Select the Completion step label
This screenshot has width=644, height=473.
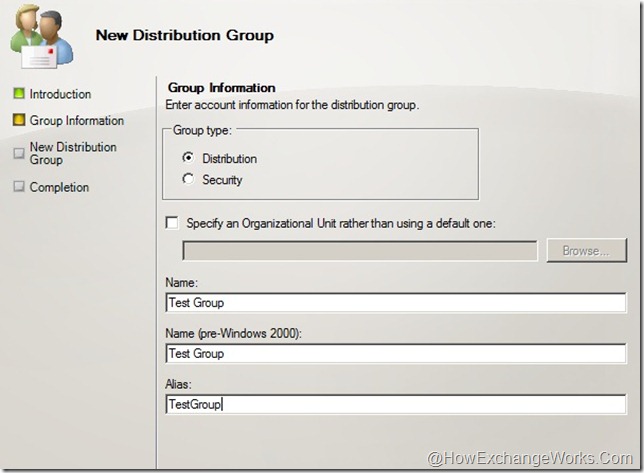point(59,187)
